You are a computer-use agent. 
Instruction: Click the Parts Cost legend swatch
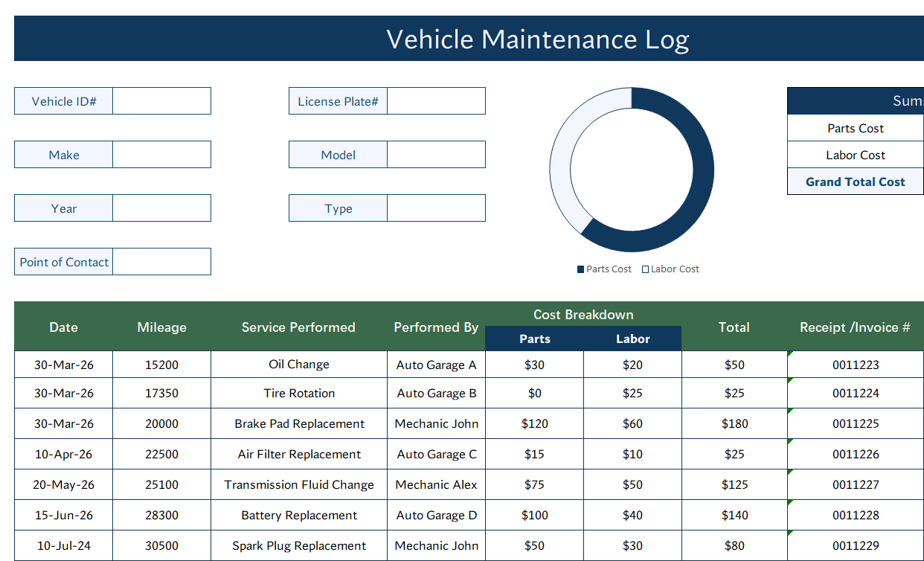pyautogui.click(x=580, y=269)
